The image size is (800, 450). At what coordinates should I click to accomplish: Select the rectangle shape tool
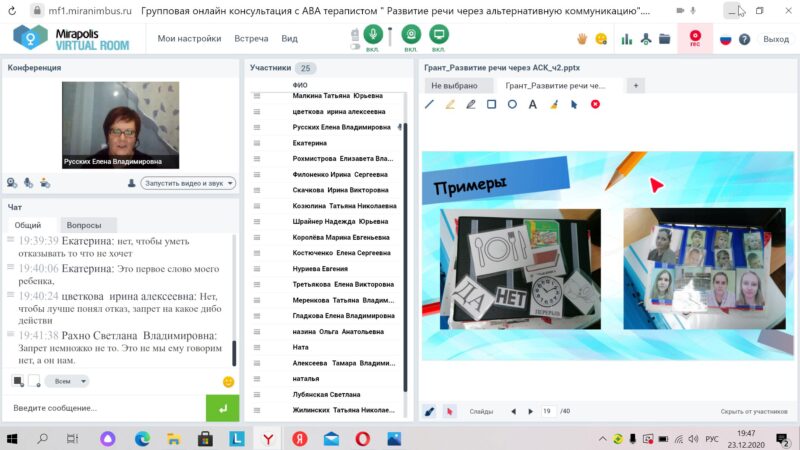click(x=491, y=105)
